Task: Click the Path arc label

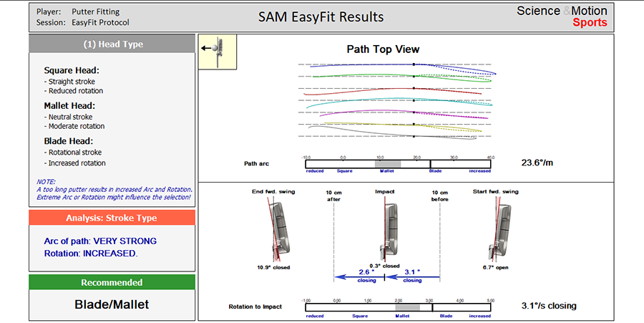Action: [256, 163]
